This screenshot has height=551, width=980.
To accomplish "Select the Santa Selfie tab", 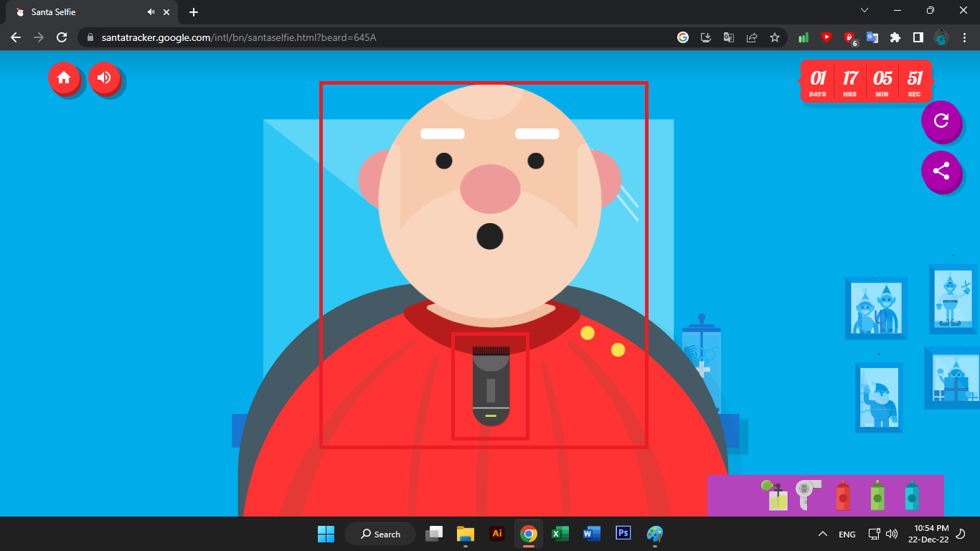I will click(x=92, y=12).
